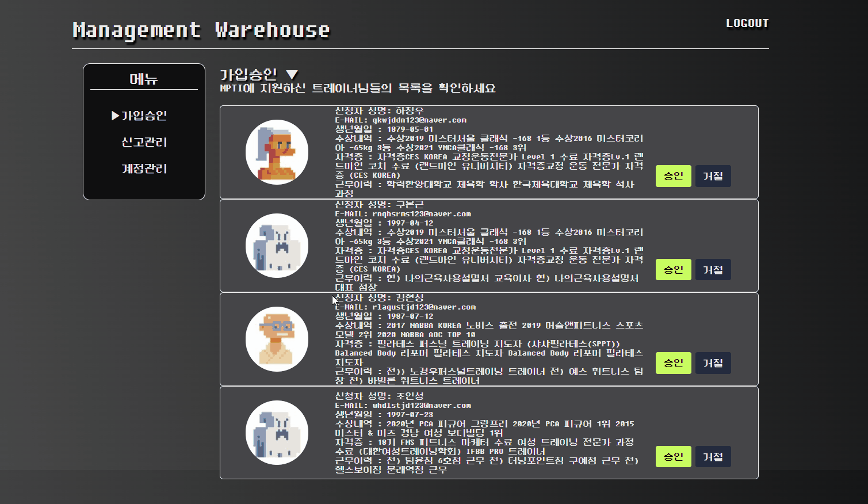This screenshot has width=868, height=504.
Task: Click 김현성's avatar with glasses
Action: [x=277, y=339]
